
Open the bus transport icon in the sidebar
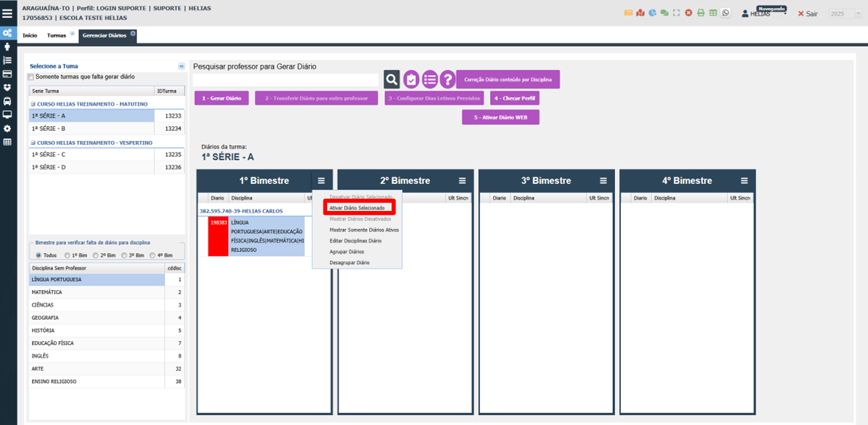pos(7,101)
